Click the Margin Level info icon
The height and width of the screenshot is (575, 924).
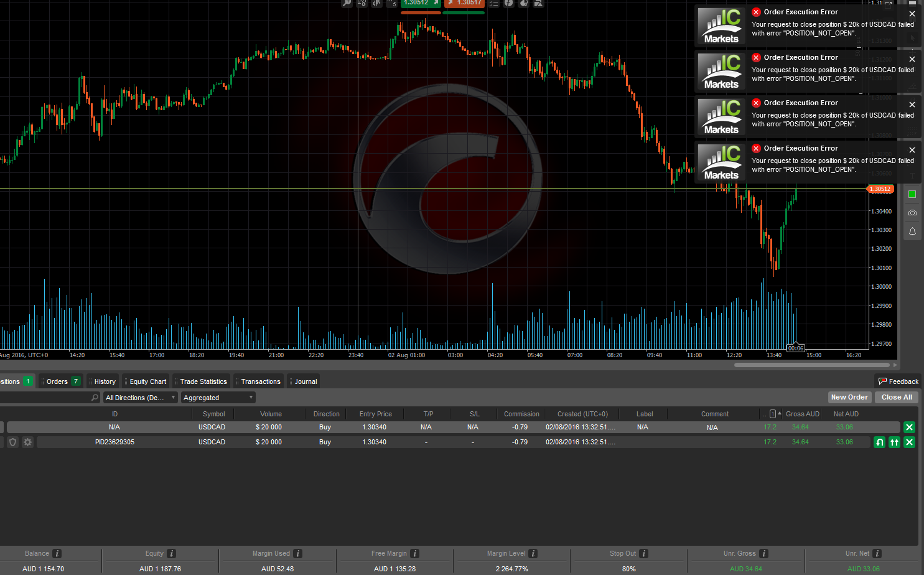[533, 553]
